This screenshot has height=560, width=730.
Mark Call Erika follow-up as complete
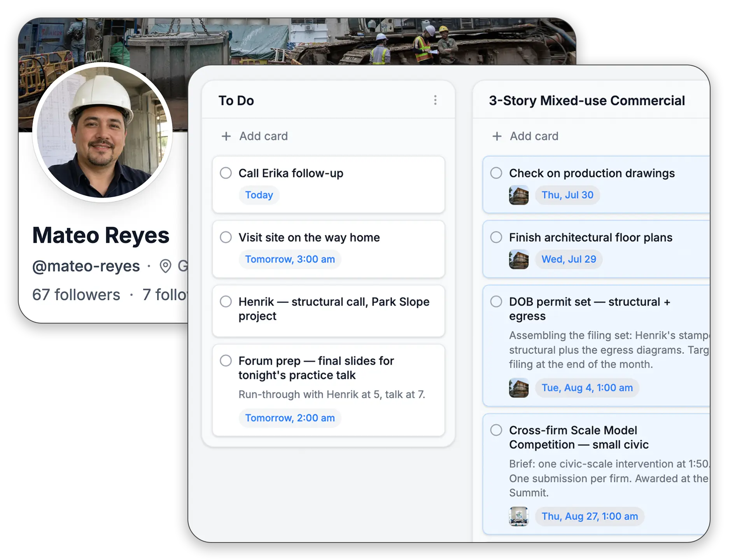[226, 173]
